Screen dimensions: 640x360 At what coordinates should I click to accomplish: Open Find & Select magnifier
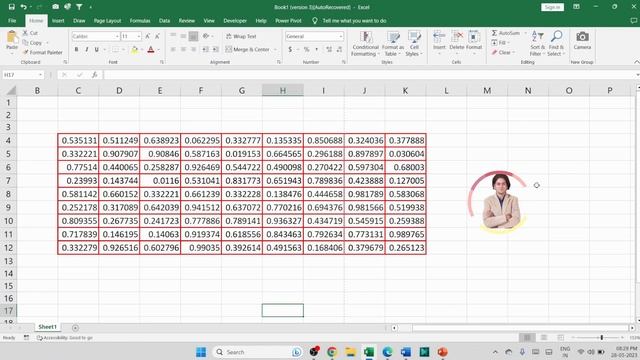click(x=556, y=44)
